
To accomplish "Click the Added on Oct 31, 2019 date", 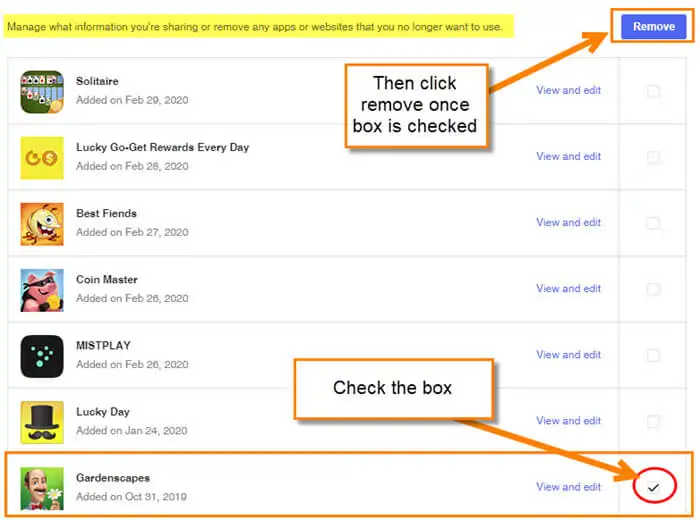I will [x=131, y=496].
